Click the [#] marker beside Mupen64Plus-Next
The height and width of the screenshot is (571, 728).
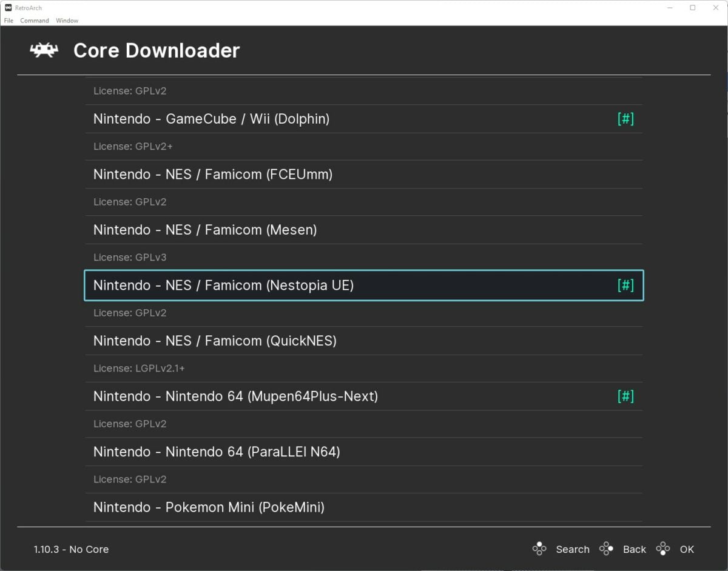[625, 396]
